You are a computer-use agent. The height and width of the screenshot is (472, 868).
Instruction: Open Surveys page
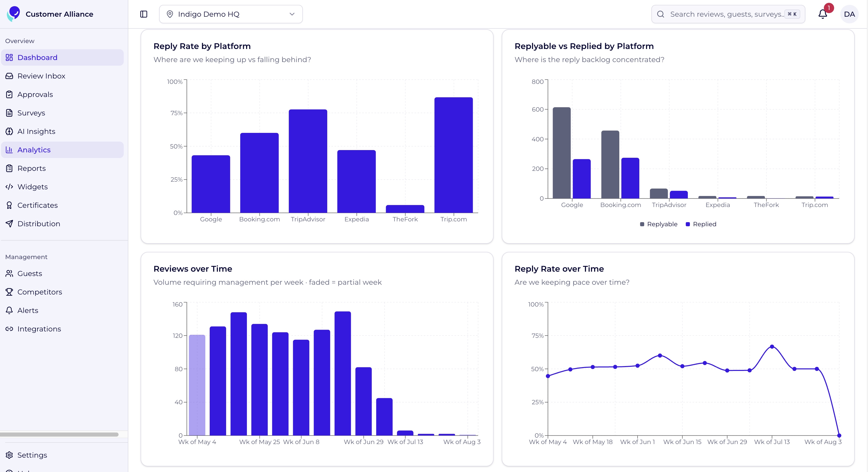pos(62,113)
